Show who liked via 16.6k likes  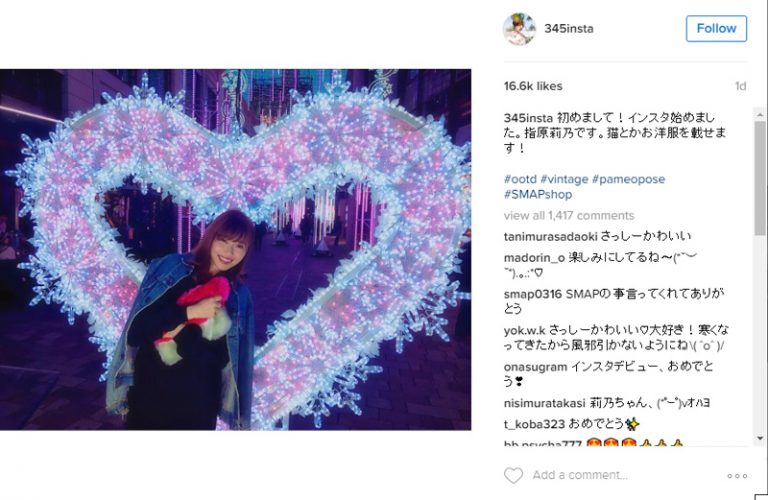coord(533,86)
